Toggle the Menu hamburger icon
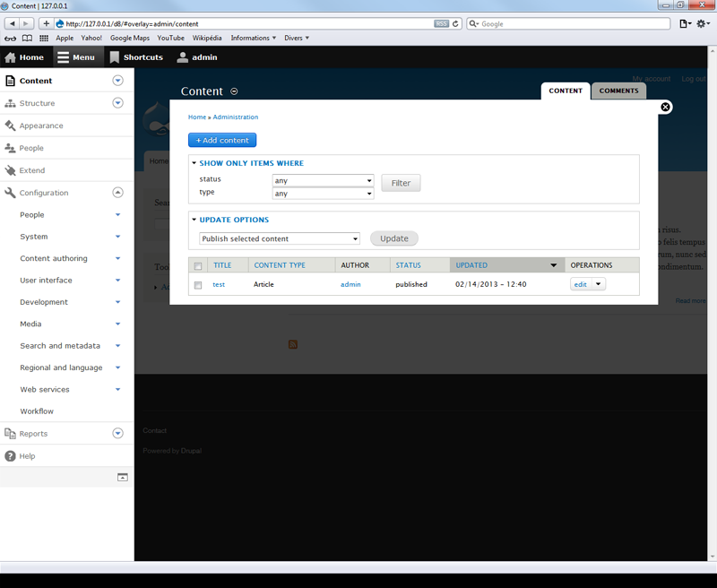 tap(63, 57)
